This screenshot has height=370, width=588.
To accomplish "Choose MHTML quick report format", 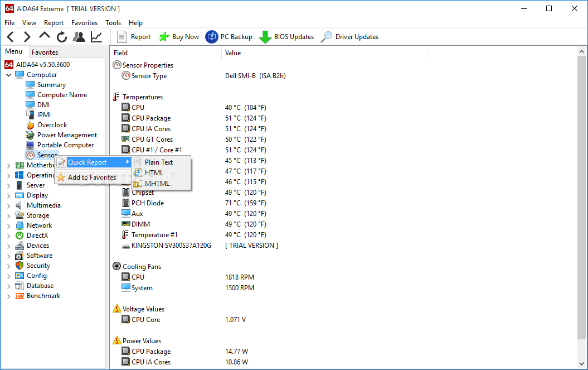I will click(x=161, y=183).
